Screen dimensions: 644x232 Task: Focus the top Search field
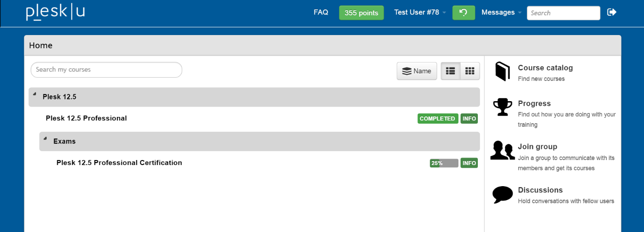click(x=563, y=13)
